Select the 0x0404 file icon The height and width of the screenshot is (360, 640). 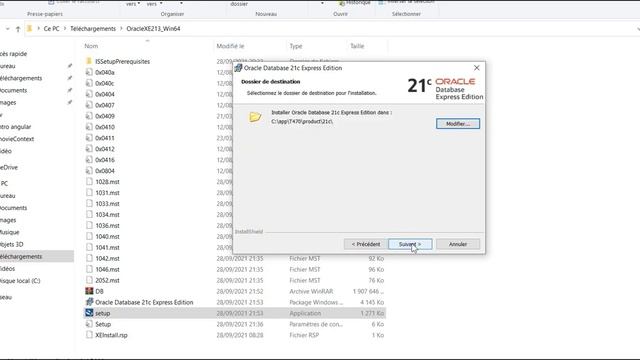coord(89,94)
